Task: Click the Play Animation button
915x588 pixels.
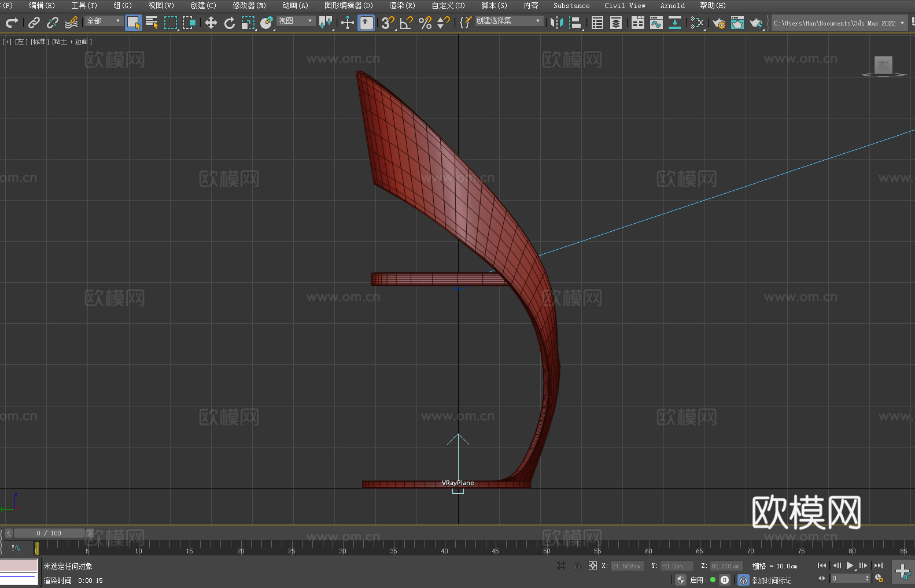Action: point(850,565)
